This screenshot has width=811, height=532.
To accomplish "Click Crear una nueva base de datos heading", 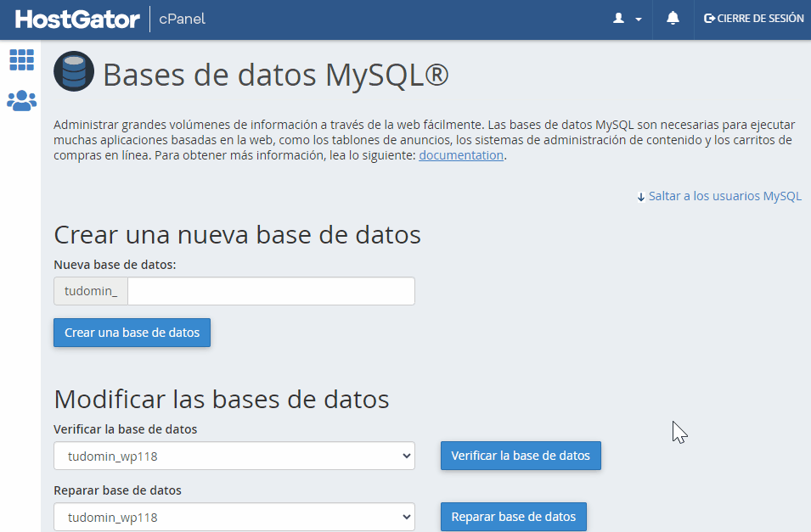I will [238, 235].
